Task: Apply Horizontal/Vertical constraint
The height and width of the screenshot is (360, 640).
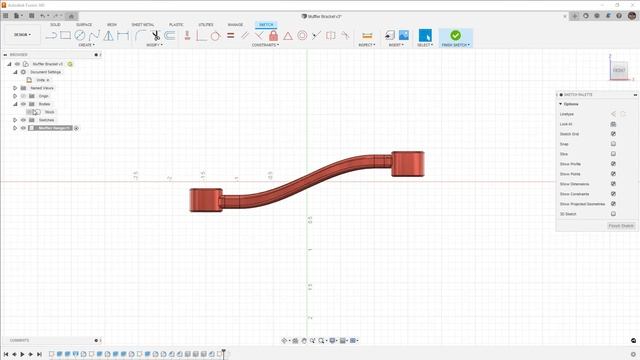Action: [x=187, y=36]
